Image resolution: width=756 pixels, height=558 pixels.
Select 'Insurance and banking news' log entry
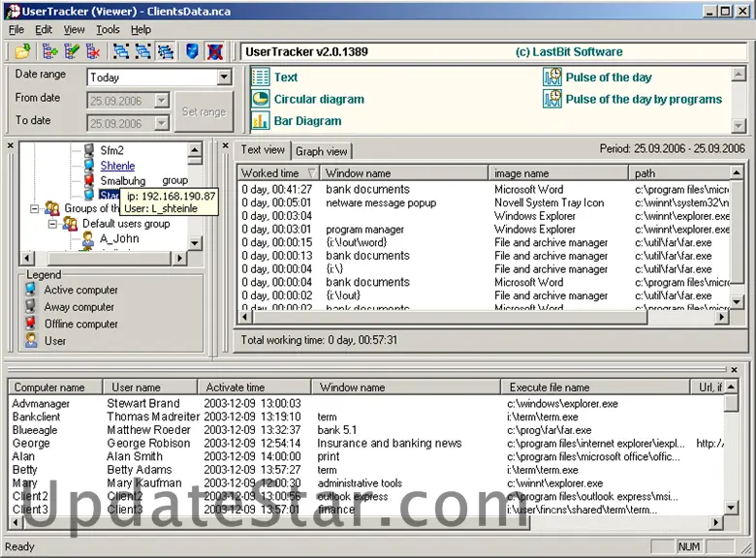389,444
